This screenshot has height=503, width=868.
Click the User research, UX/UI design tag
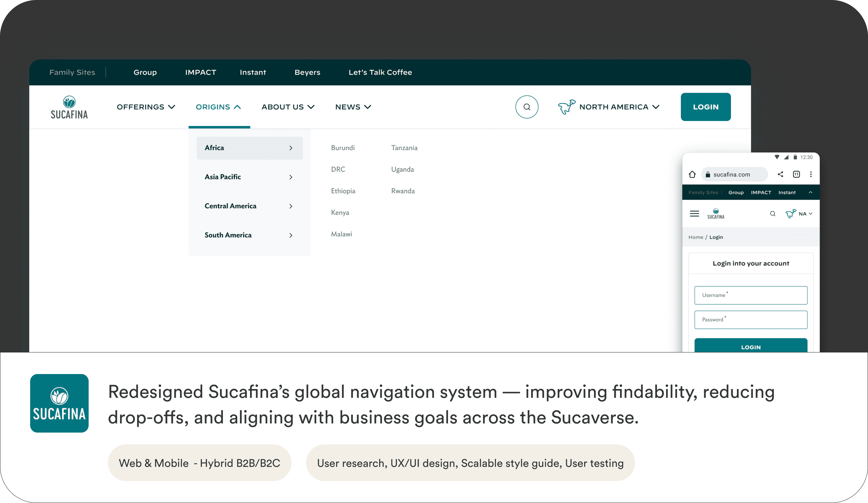[470, 463]
